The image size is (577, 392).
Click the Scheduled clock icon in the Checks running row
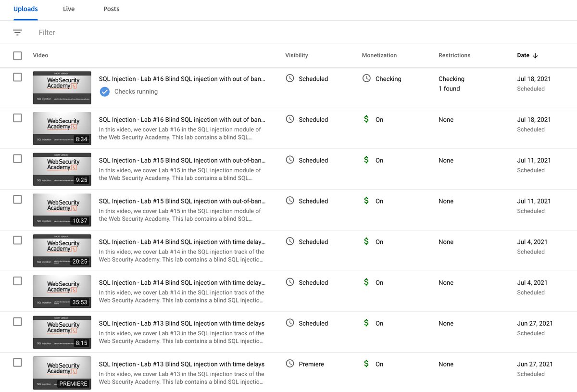click(290, 78)
